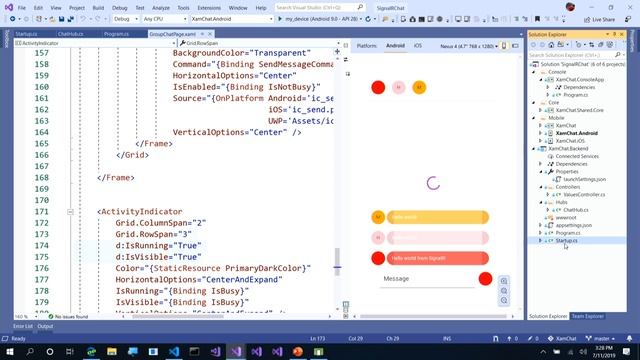Screen dimensions: 640x360
Task: Click the File Explorer taskbar icon
Action: pos(111,351)
